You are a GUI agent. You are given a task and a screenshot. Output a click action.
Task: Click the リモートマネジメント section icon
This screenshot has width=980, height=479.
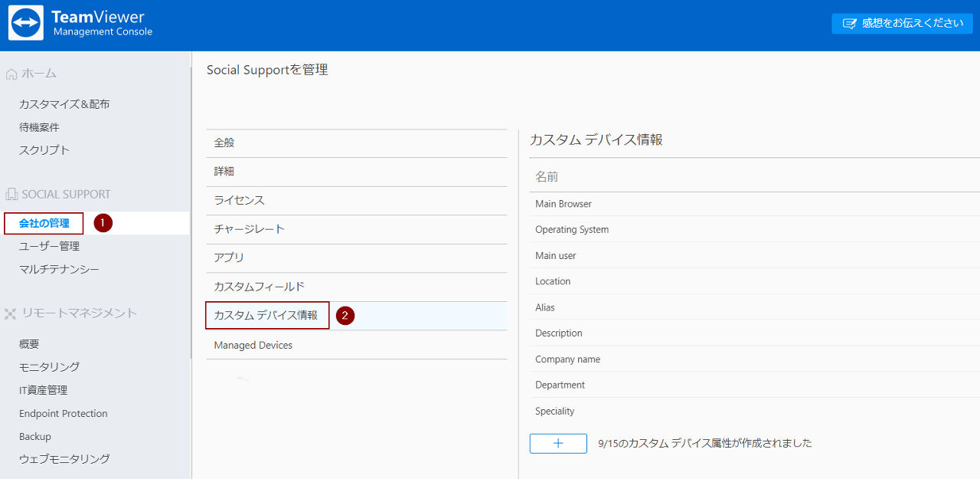(11, 313)
